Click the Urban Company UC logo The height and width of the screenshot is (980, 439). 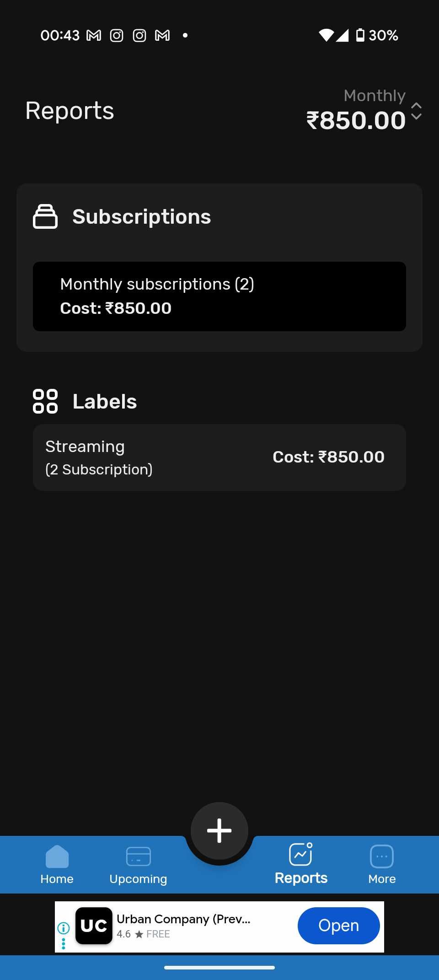[x=94, y=926]
